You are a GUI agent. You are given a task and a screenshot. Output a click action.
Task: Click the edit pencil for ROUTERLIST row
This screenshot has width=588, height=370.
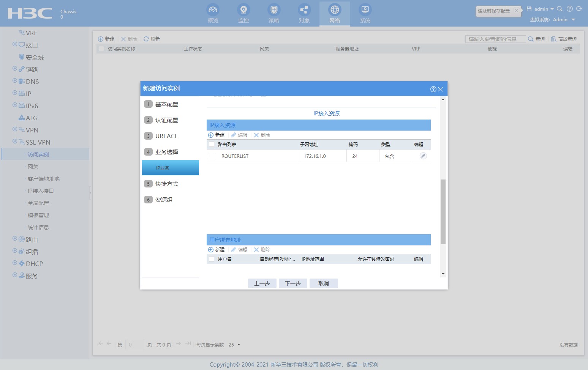pyautogui.click(x=423, y=156)
